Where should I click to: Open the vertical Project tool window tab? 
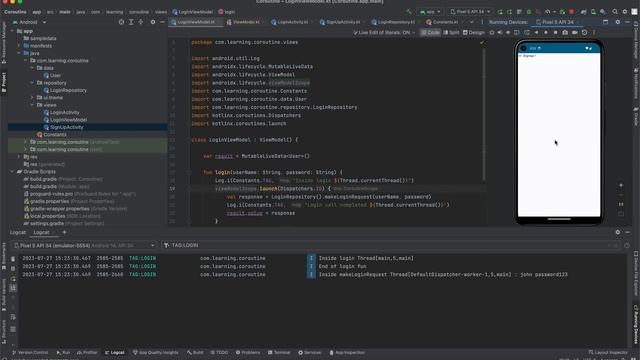[4, 82]
